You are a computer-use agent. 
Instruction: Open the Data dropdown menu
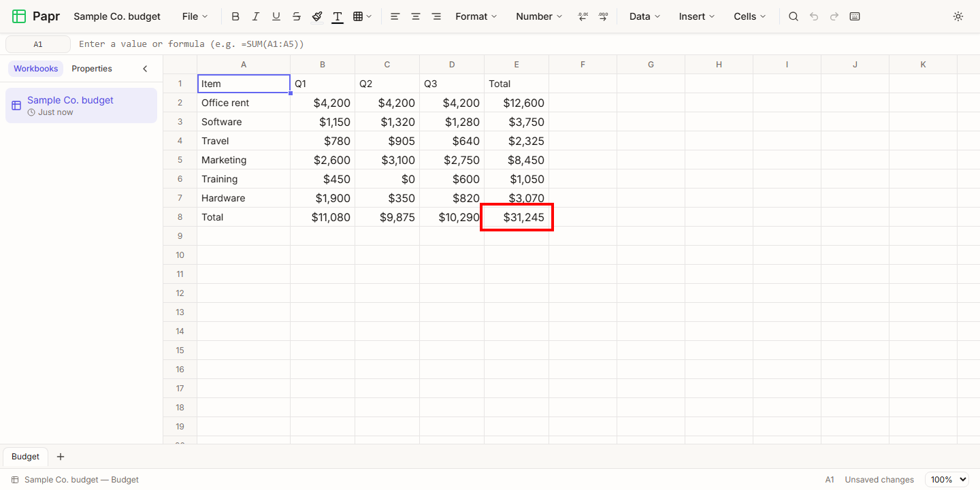pyautogui.click(x=645, y=16)
